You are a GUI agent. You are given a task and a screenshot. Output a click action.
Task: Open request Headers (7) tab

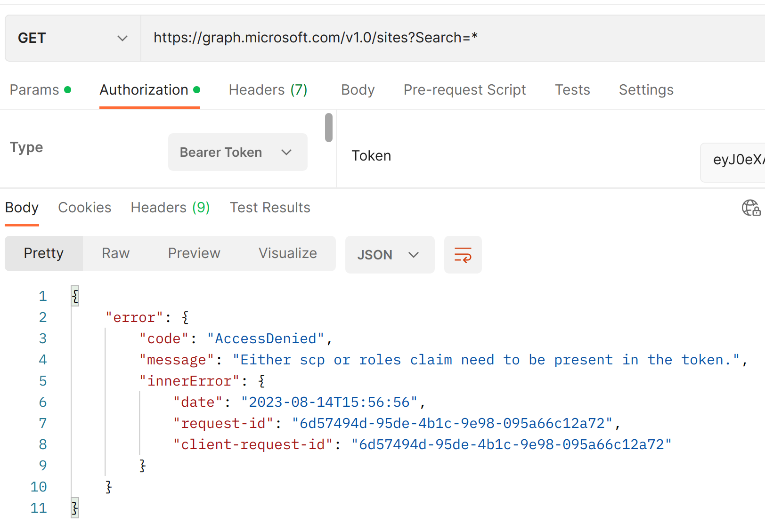pos(268,90)
